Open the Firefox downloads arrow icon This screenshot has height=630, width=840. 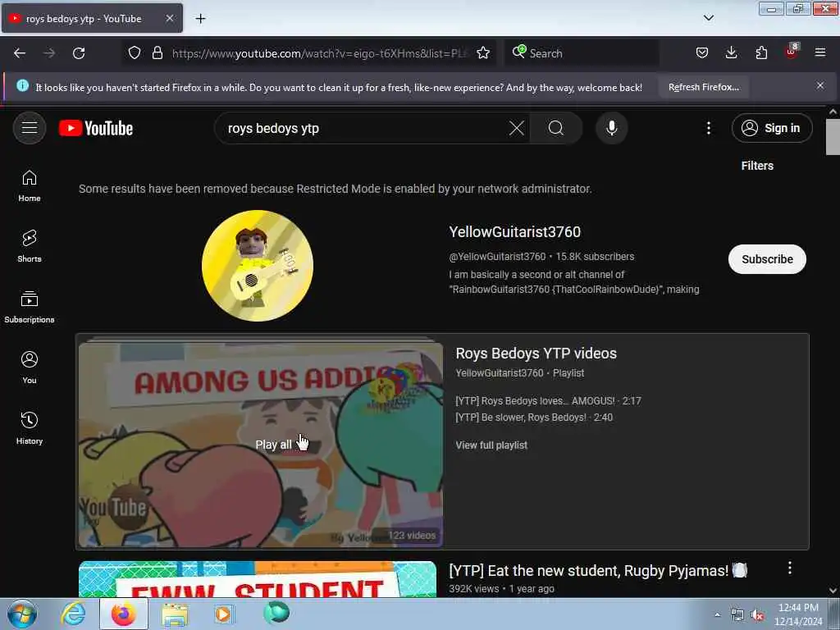731,53
